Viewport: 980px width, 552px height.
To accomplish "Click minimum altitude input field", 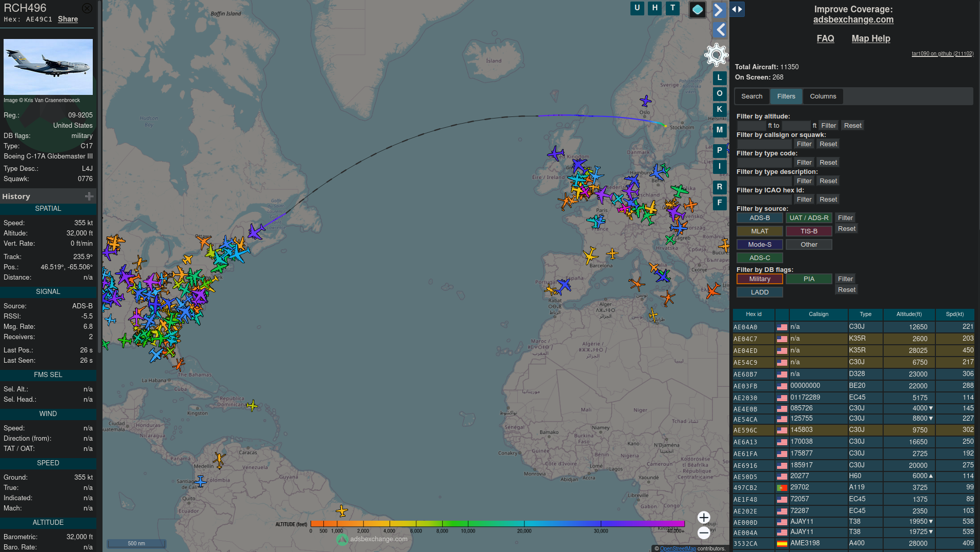I will coord(751,126).
